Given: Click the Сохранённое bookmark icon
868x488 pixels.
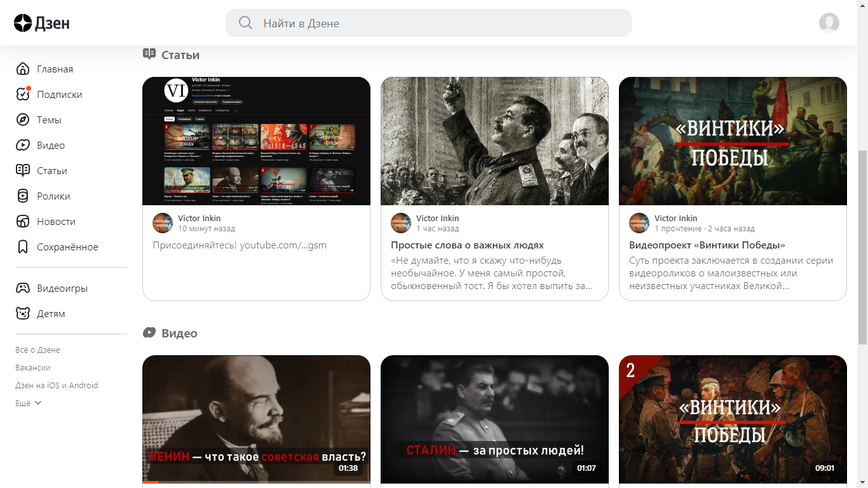Looking at the screenshot, I should tap(23, 247).
